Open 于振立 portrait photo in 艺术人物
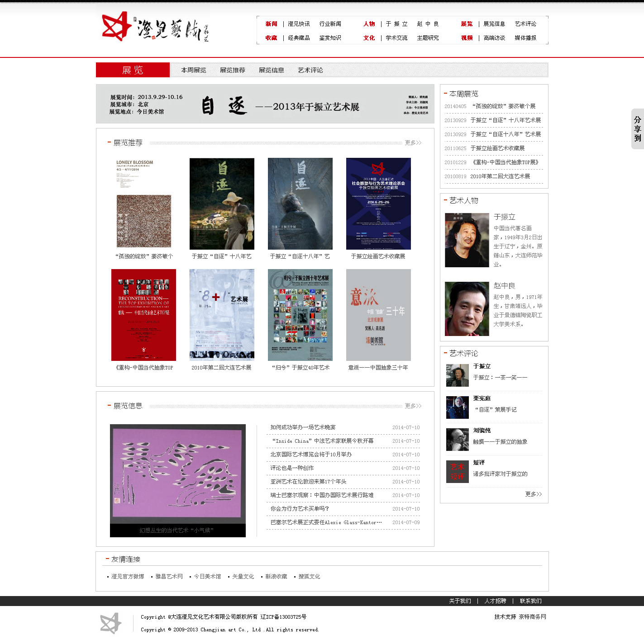This screenshot has height=644, width=644. (x=467, y=240)
